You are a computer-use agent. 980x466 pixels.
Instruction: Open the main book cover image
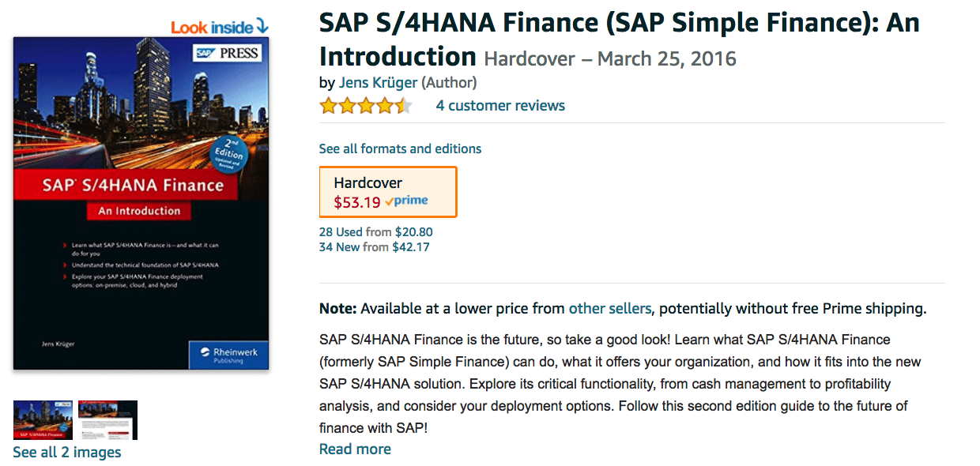(141, 203)
